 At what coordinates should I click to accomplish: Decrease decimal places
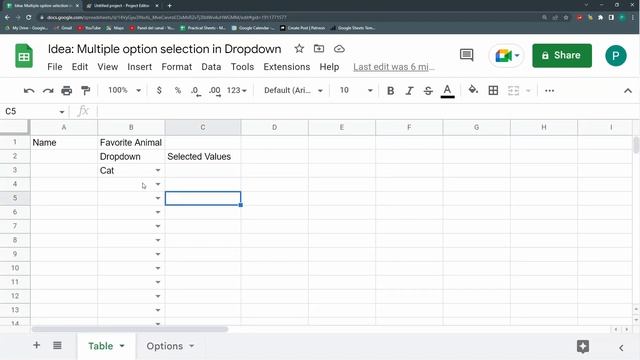pos(196,91)
